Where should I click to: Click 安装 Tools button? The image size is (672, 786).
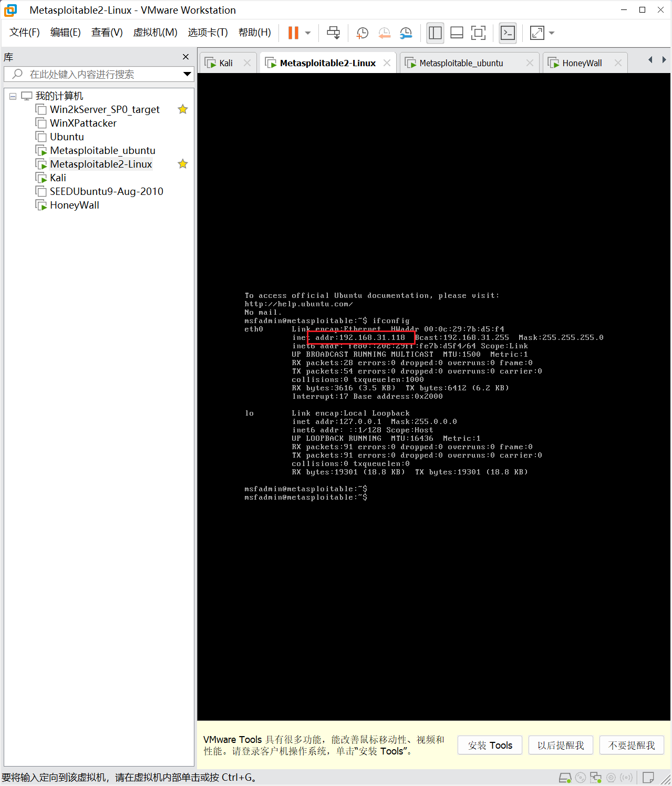click(x=490, y=746)
